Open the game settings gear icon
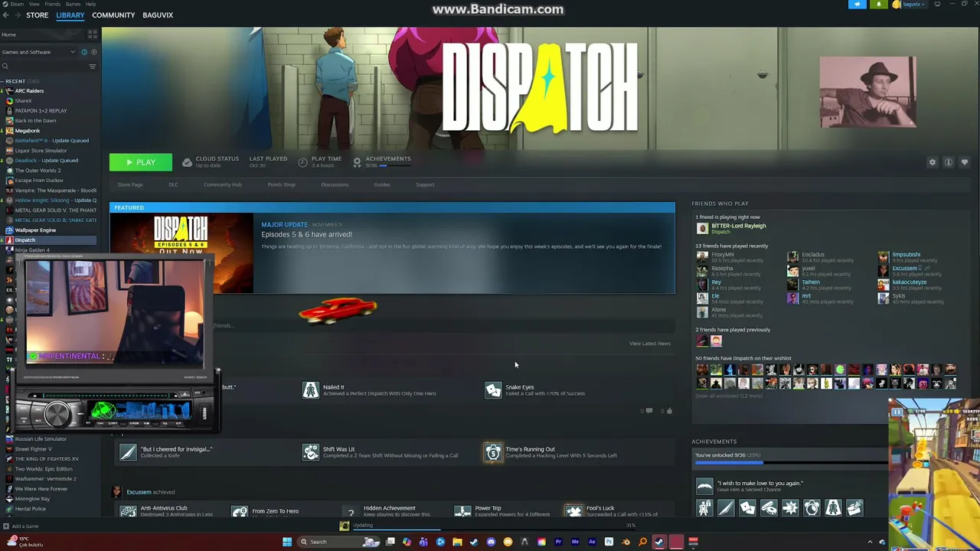980x551 pixels. click(x=932, y=162)
